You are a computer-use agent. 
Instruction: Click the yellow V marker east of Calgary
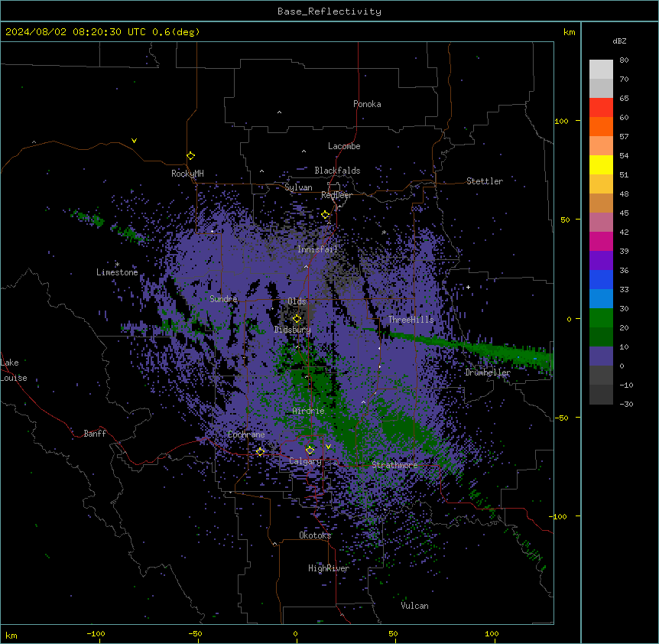click(328, 447)
